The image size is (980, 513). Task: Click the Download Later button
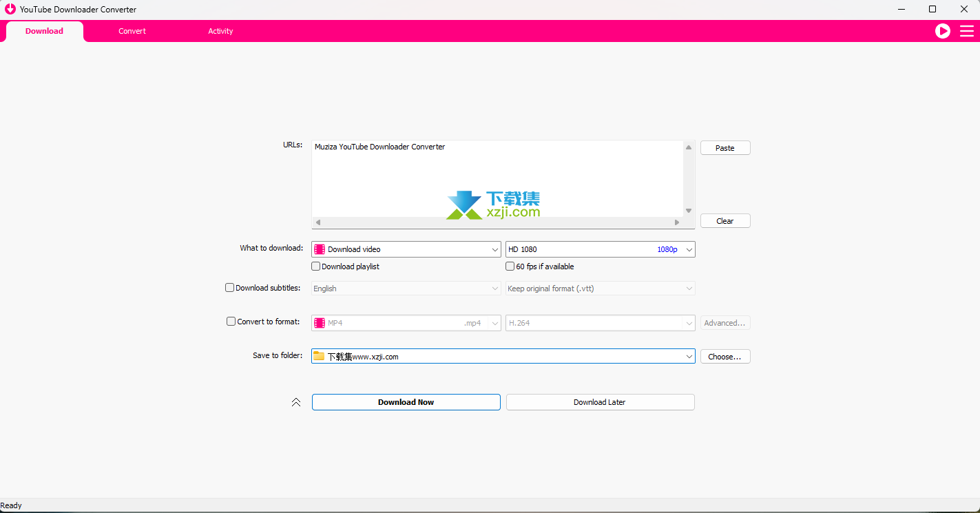600,402
